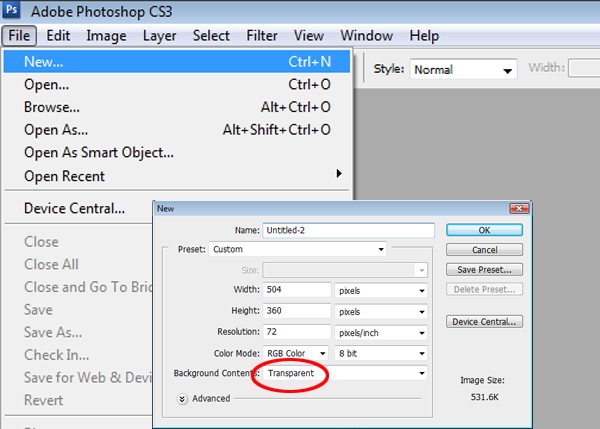
Task: Click the Resolution field showing 72
Action: click(x=297, y=332)
